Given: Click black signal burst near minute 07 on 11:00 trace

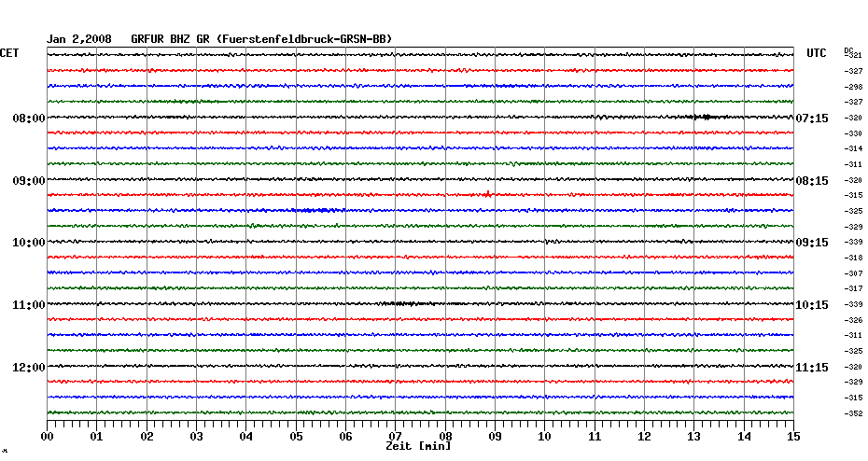Looking at the screenshot, I should tap(407, 303).
